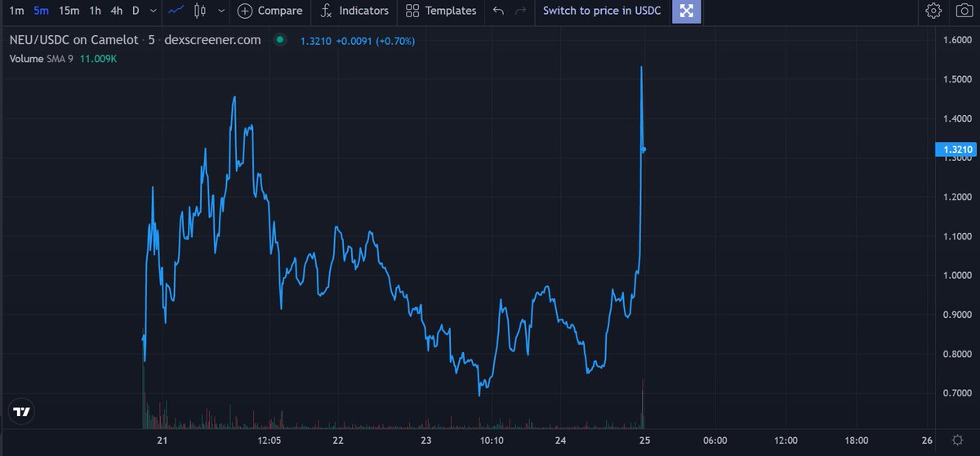The image size is (980, 456).
Task: Click the 0.9000 price axis label
Action: 955,315
